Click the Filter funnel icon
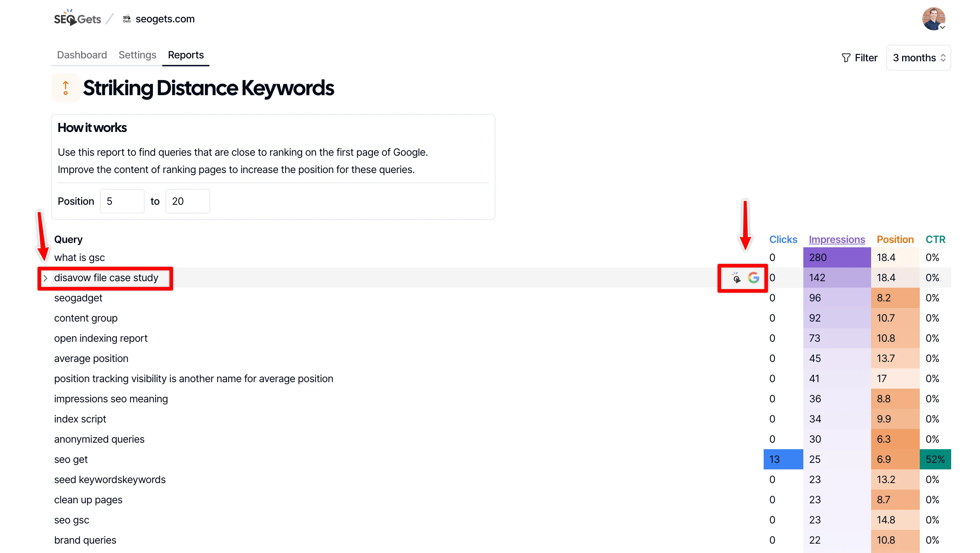This screenshot has height=553, width=980. (x=847, y=58)
